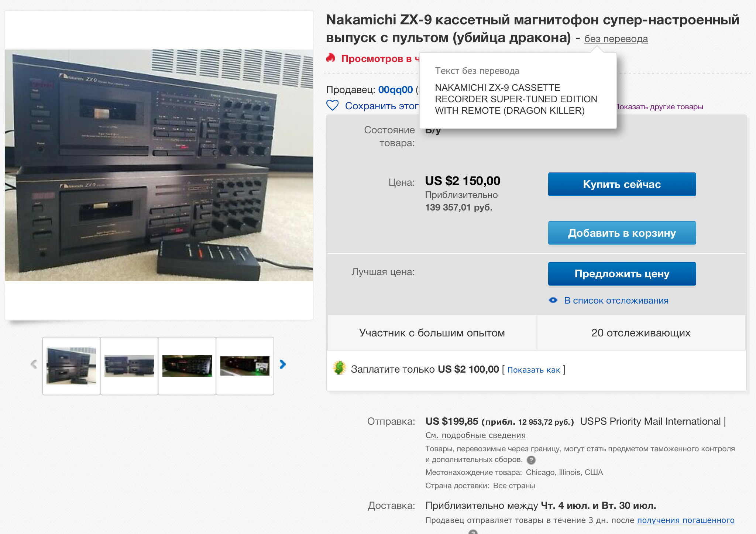This screenshot has width=756, height=534.
Task: Open См. подробные сведения shipping details
Action: pos(475,435)
